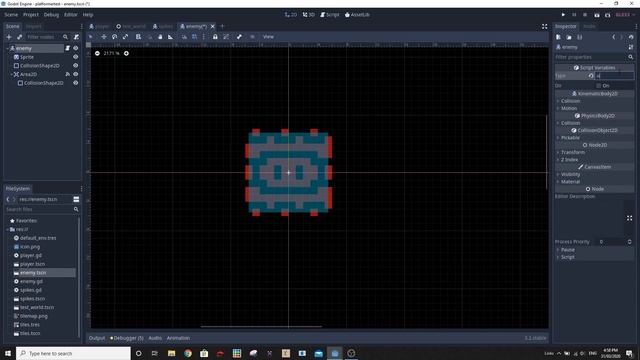Screen dimensions: 640x360
Task: Enable the Dir 'On' checkbox
Action: tap(598, 86)
